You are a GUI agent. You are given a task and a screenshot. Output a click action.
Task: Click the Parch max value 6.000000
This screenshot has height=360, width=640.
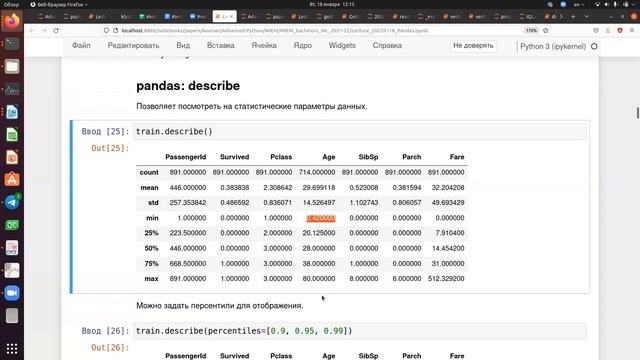click(407, 279)
